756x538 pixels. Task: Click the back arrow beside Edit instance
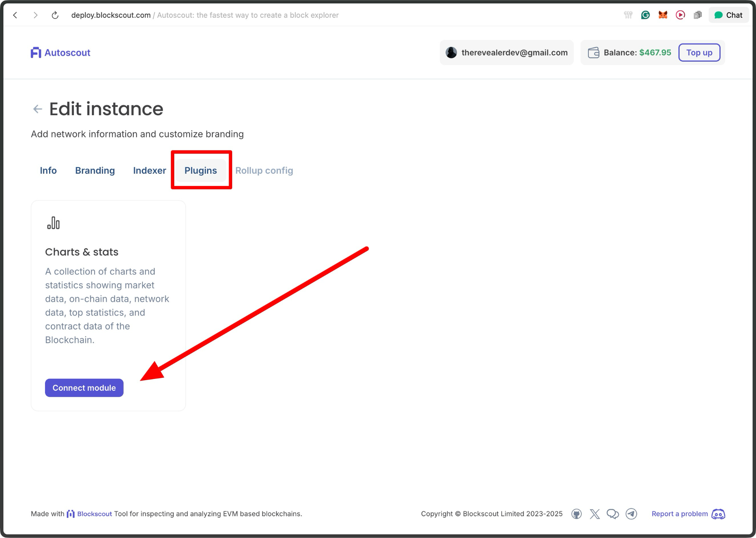pyautogui.click(x=37, y=109)
